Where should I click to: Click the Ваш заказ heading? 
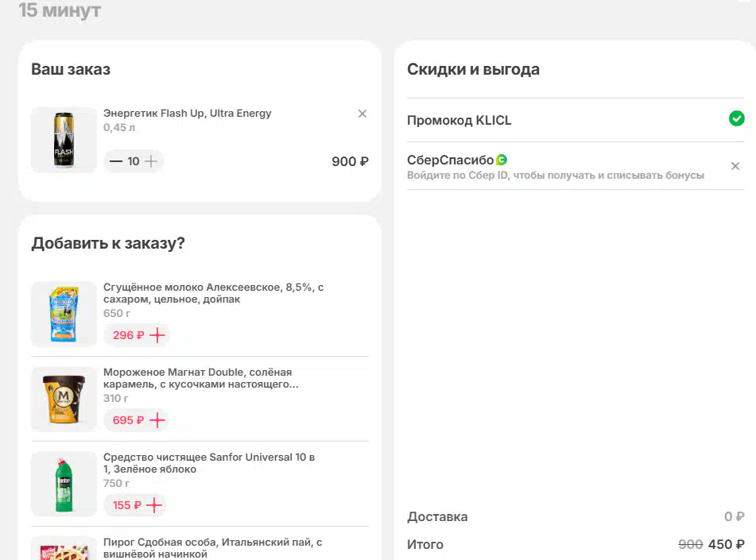(x=71, y=69)
